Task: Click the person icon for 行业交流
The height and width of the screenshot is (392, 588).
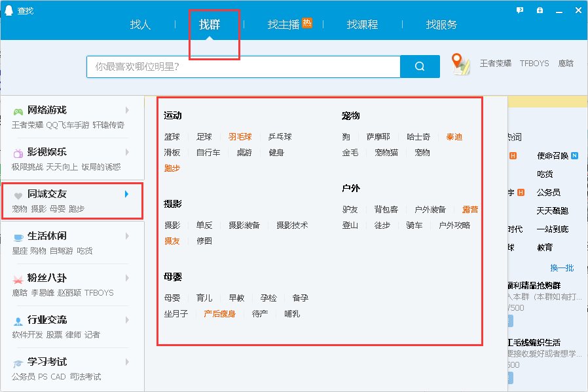Action: [20, 322]
